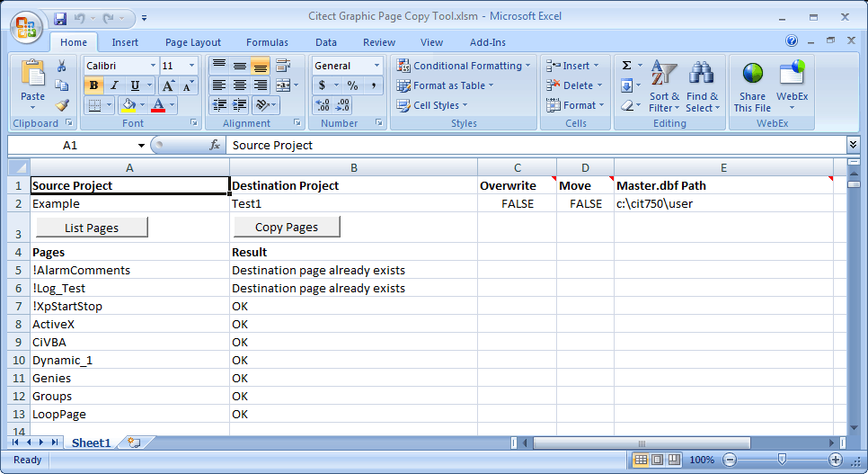The height and width of the screenshot is (474, 868).
Task: Toggle Italic formatting
Action: (x=114, y=85)
